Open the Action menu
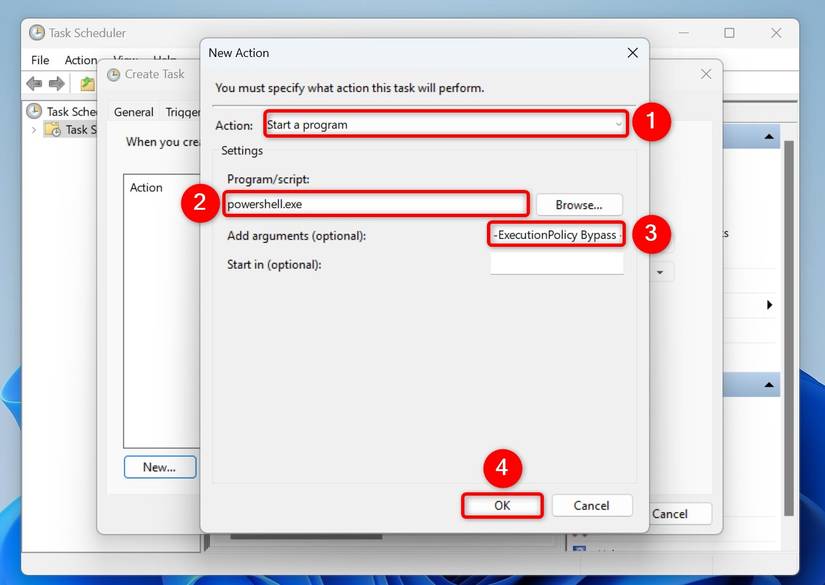The height and width of the screenshot is (585, 825). (x=80, y=60)
